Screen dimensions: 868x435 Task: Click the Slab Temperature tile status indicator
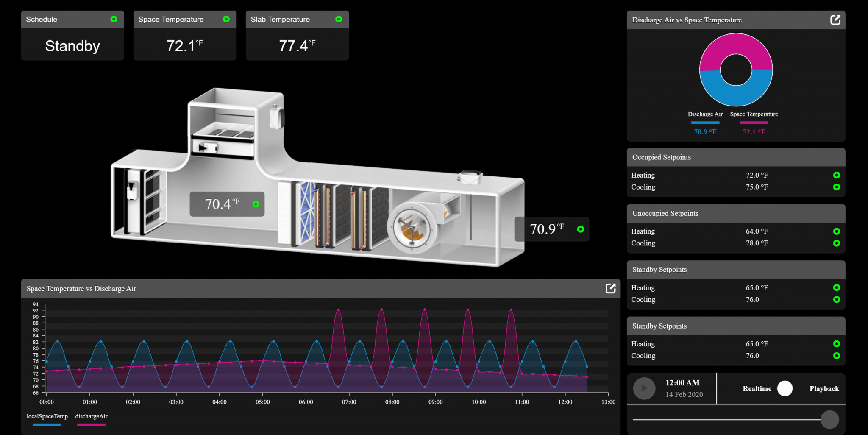point(338,19)
